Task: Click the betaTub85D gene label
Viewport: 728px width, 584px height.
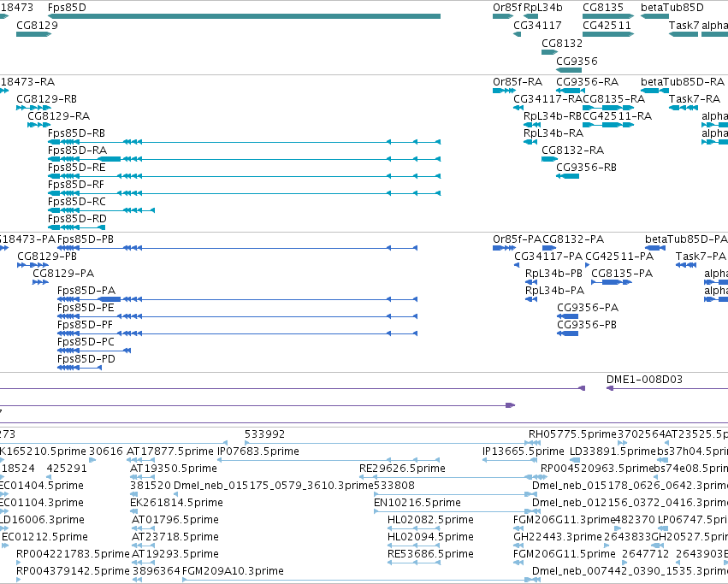Action: (672, 8)
